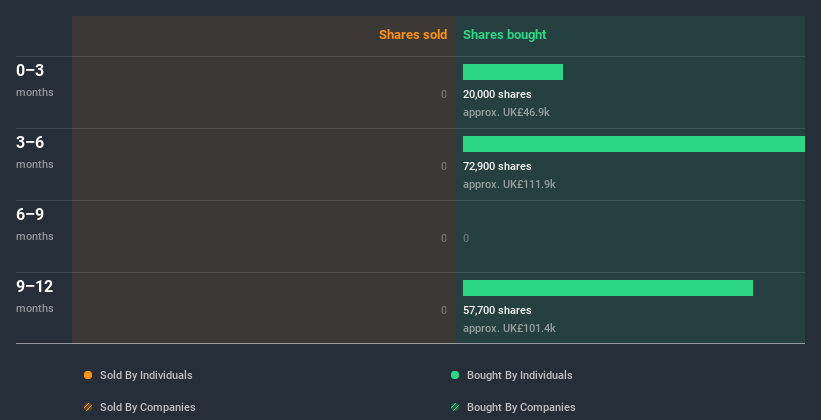
Task: Click the 3–6 months green bought bar
Action: click(634, 144)
